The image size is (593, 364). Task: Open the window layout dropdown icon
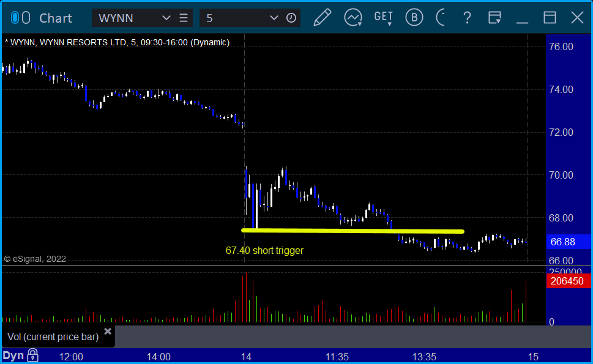(494, 18)
